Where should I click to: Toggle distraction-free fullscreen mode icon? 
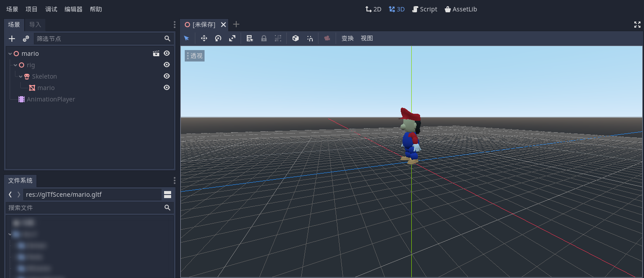tap(637, 25)
